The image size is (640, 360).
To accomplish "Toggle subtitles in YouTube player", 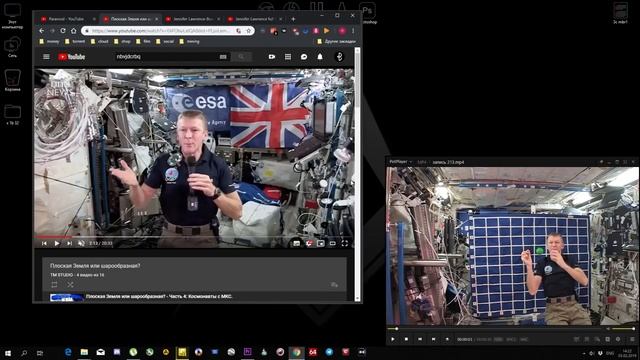I will (297, 243).
